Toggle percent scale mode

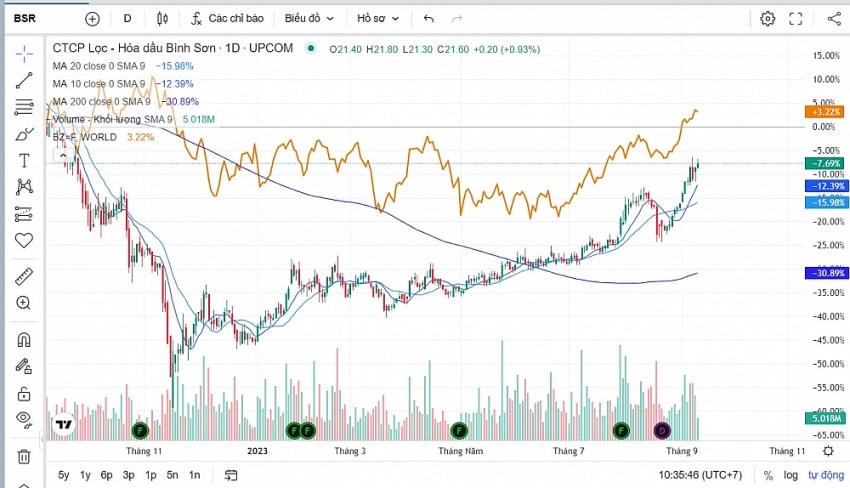pos(768,476)
